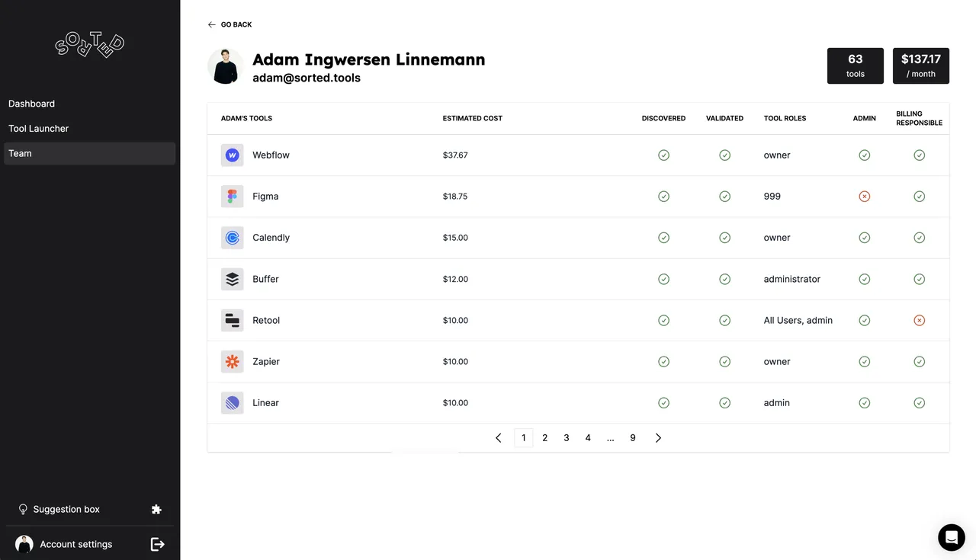Screen dimensions: 976x560
Task: Click the adam@sorted.tools email
Action: pos(307,78)
